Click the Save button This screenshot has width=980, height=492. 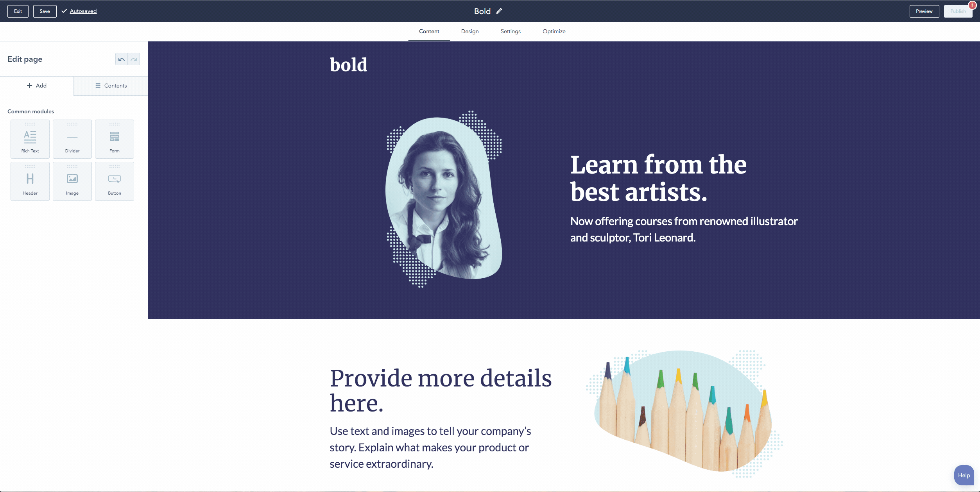[44, 11]
